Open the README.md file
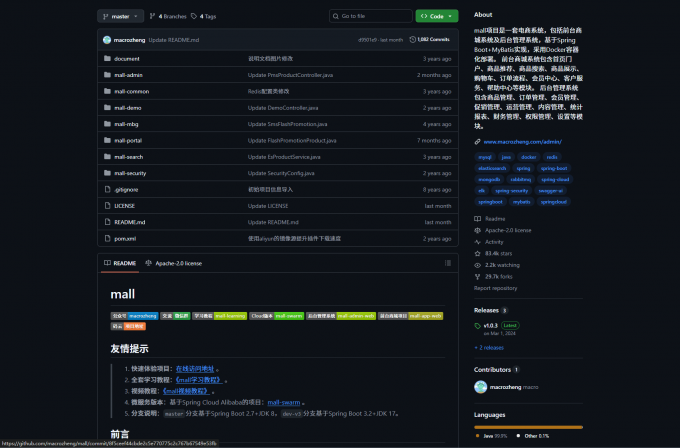680x448 pixels. pos(130,222)
